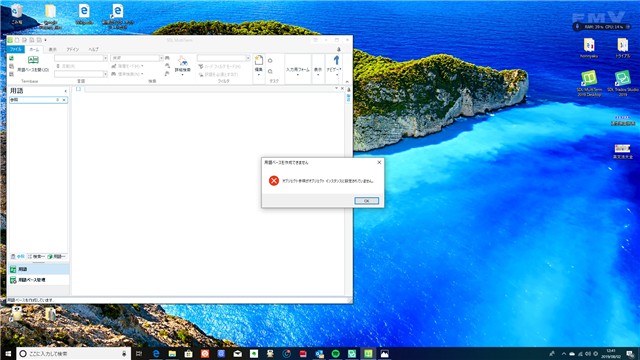Viewport: 640px width, 360px height.
Task: Launch Edge from the taskbar
Action: (x=156, y=353)
